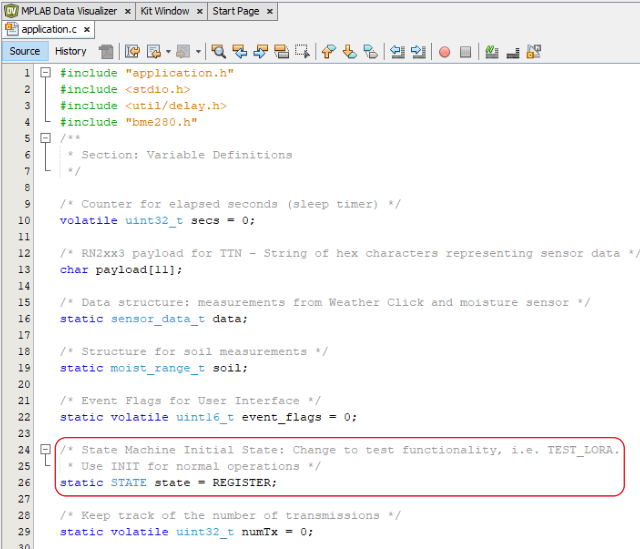Click on STATE type in line 26

[129, 483]
